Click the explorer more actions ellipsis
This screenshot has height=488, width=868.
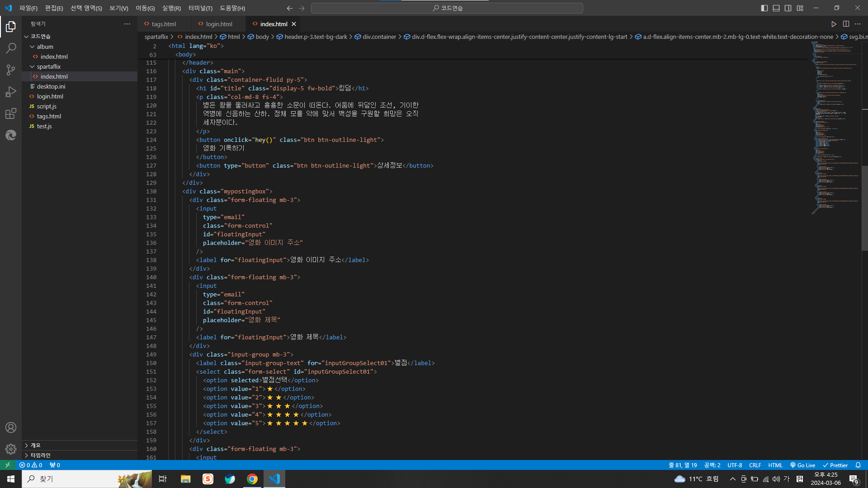point(127,24)
